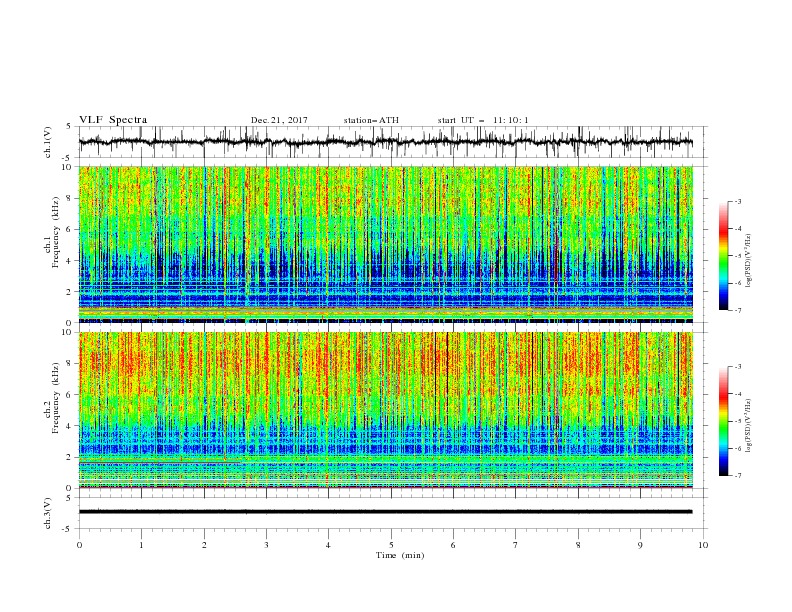Click the ch.1 color scale bar
Screen dimensions: 792x612
[724, 256]
